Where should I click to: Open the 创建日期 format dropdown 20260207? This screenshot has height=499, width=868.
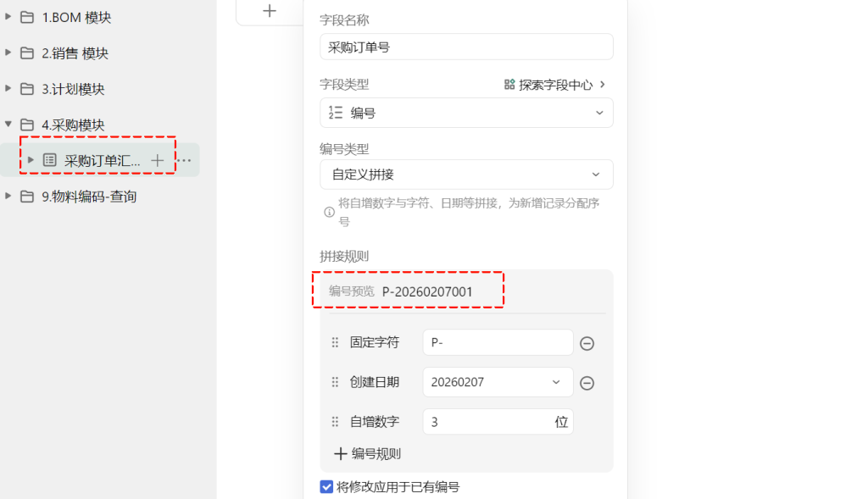click(498, 382)
